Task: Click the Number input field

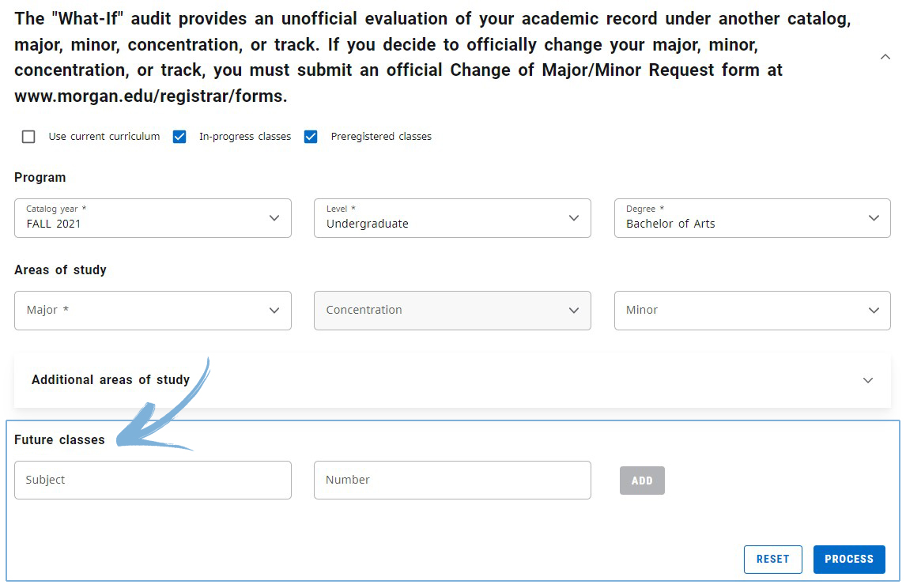Action: [452, 480]
